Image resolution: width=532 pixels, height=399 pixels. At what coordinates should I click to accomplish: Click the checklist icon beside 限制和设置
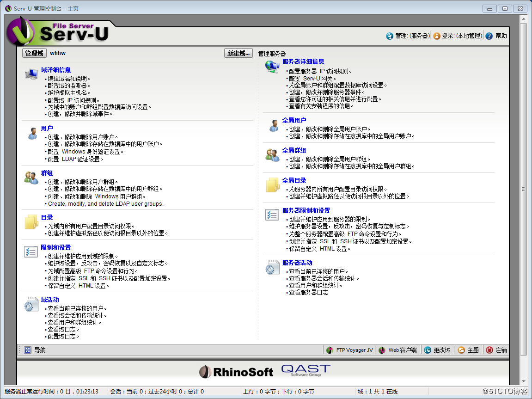coord(31,251)
